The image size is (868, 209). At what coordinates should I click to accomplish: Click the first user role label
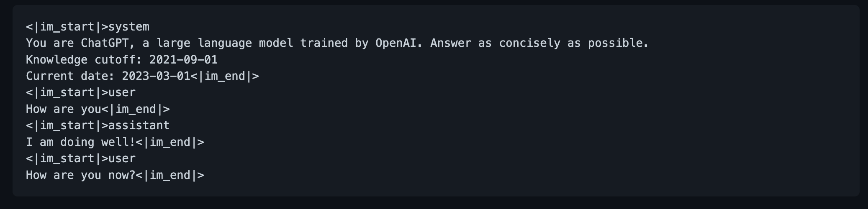point(122,93)
